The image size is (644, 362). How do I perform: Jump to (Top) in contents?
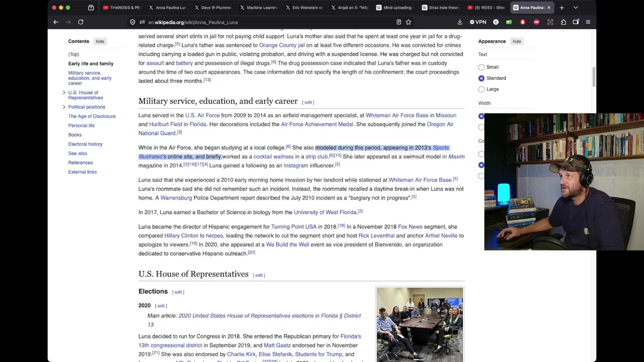[73, 54]
